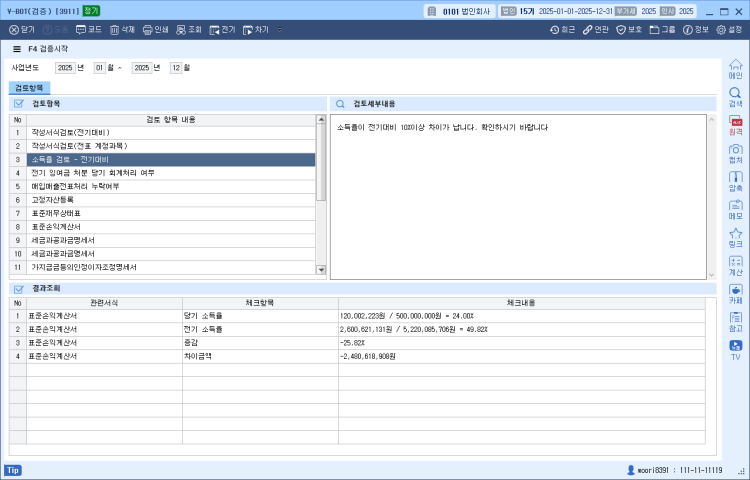The image size is (750, 480).
Task: Select 가지급금등의인정이자조정명세서 row
Action: [x=171, y=267]
